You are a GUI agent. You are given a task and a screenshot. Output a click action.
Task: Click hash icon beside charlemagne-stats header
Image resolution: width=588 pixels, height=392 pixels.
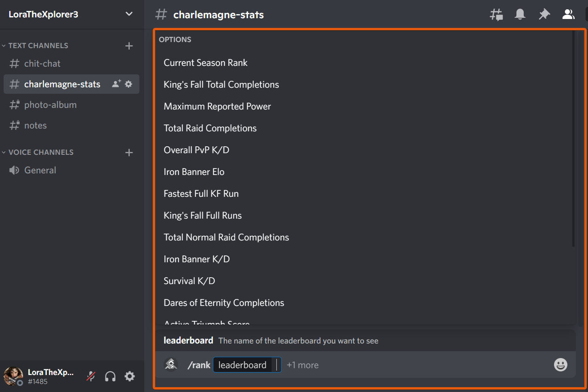click(x=161, y=15)
